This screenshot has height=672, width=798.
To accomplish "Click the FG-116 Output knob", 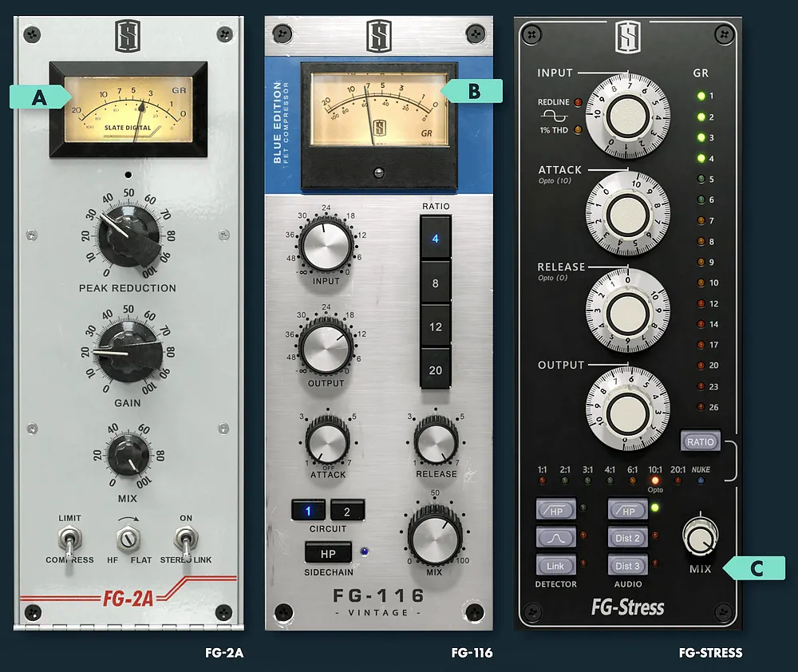I will 326,348.
